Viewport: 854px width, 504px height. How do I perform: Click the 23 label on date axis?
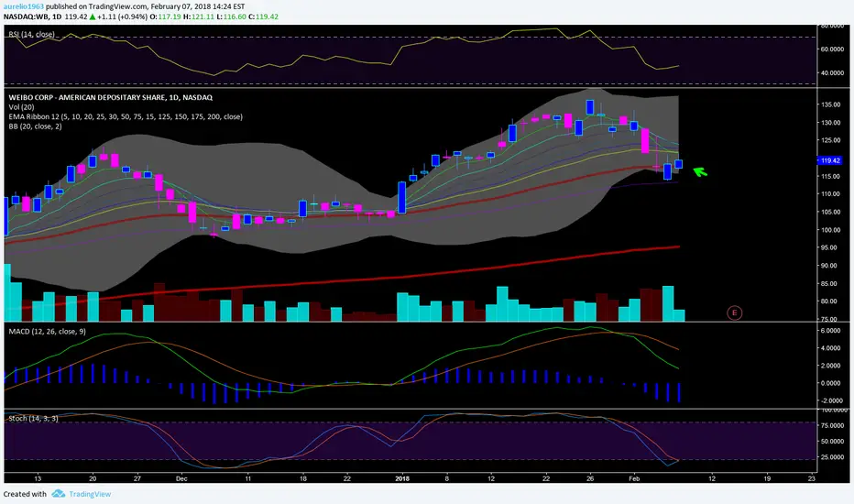pos(812,479)
